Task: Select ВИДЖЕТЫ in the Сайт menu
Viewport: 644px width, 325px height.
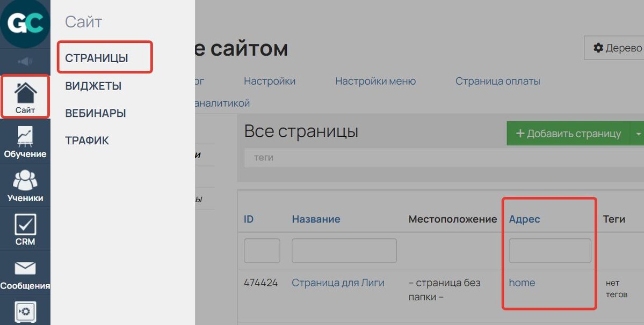Action: click(93, 86)
